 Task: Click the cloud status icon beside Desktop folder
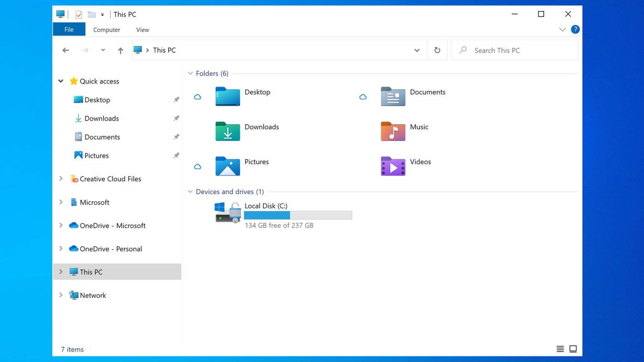198,97
